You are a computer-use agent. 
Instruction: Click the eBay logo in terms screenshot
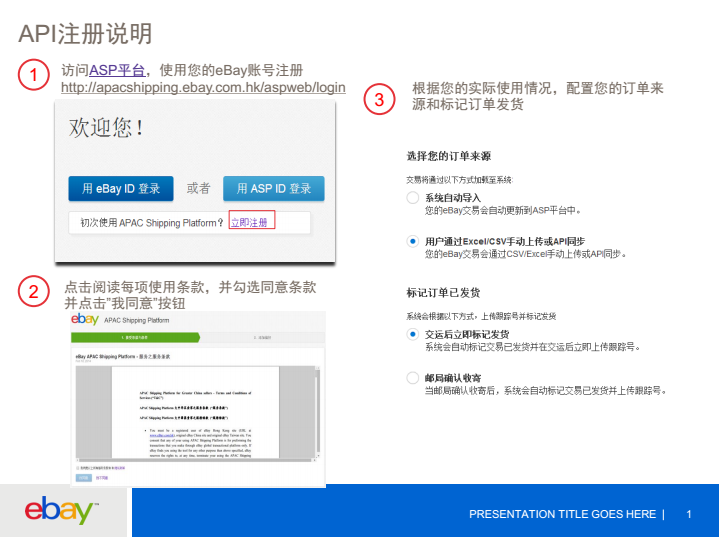click(84, 320)
